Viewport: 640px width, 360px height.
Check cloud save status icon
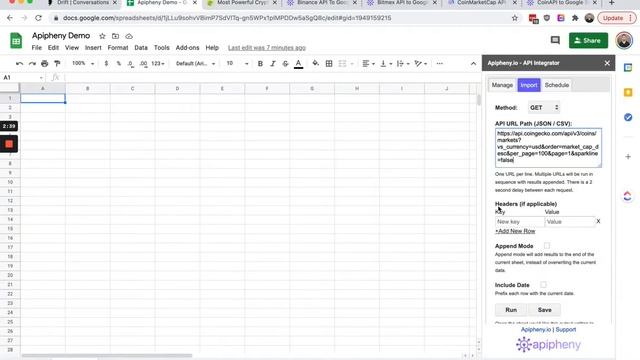tap(129, 36)
